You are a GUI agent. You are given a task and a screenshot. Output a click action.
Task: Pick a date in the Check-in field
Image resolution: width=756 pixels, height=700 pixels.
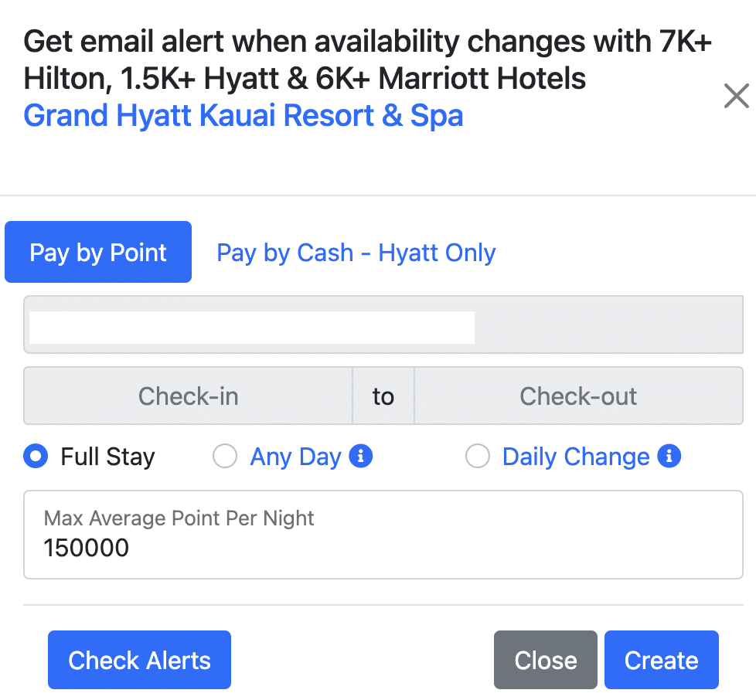(188, 396)
